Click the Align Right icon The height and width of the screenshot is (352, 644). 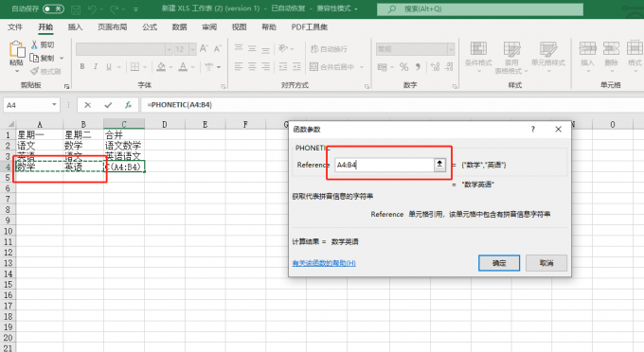[266, 66]
